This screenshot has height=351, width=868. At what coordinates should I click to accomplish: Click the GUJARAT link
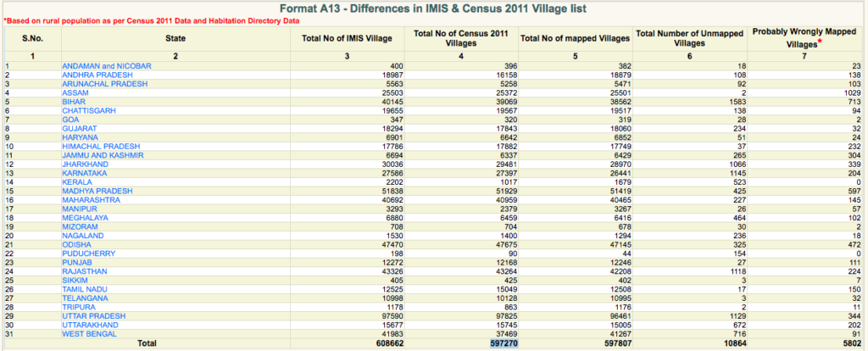click(80, 128)
